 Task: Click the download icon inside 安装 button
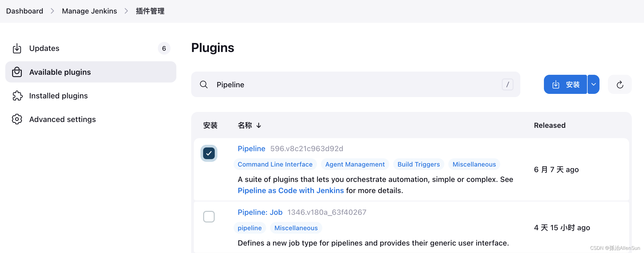point(556,84)
